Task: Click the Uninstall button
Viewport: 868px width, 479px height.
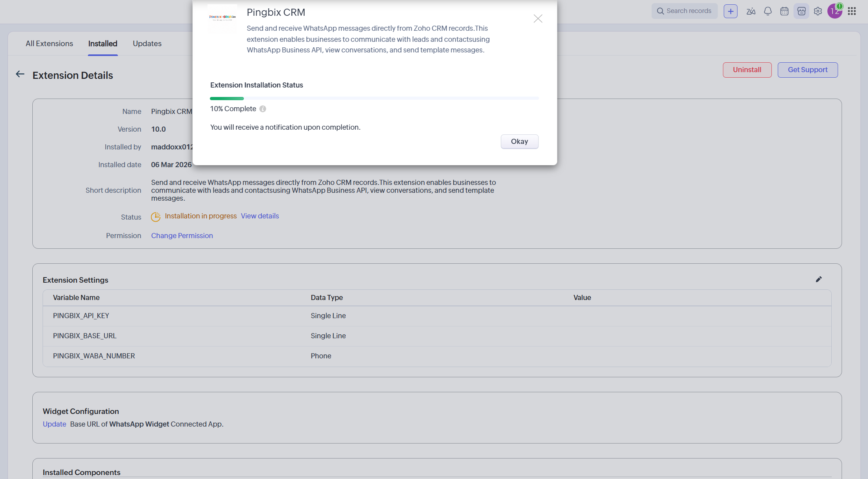Action: (747, 70)
